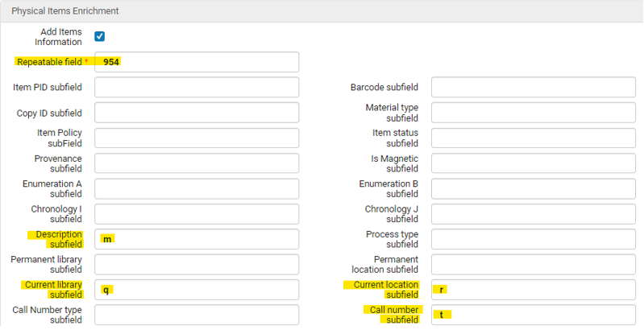The width and height of the screenshot is (644, 334).
Task: Click the Provenance subfield text box
Action: [x=197, y=163]
